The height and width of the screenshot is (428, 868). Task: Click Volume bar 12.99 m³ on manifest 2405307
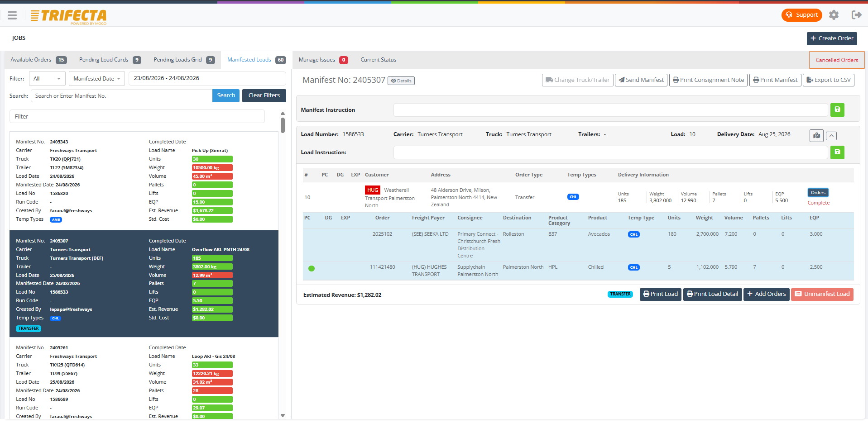212,276
